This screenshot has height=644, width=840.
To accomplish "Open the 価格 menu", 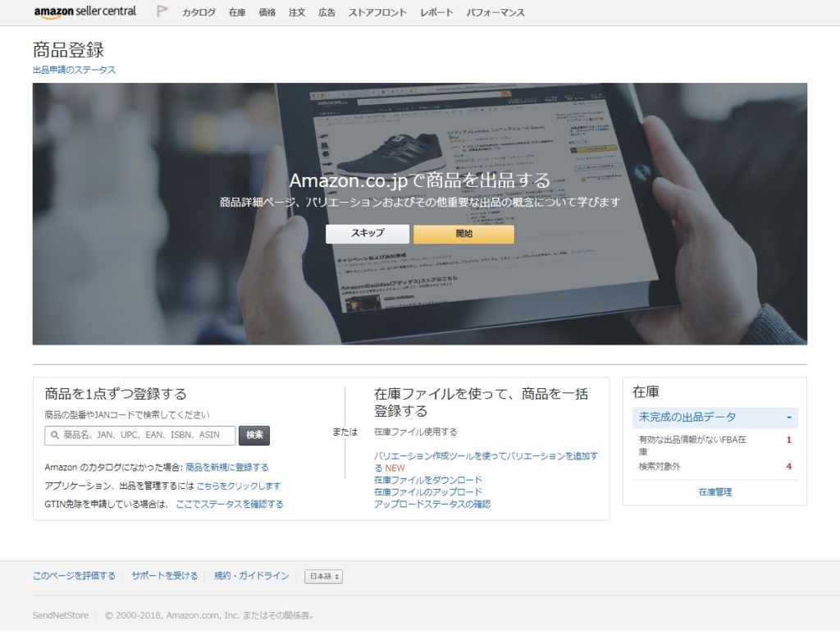I will click(267, 12).
